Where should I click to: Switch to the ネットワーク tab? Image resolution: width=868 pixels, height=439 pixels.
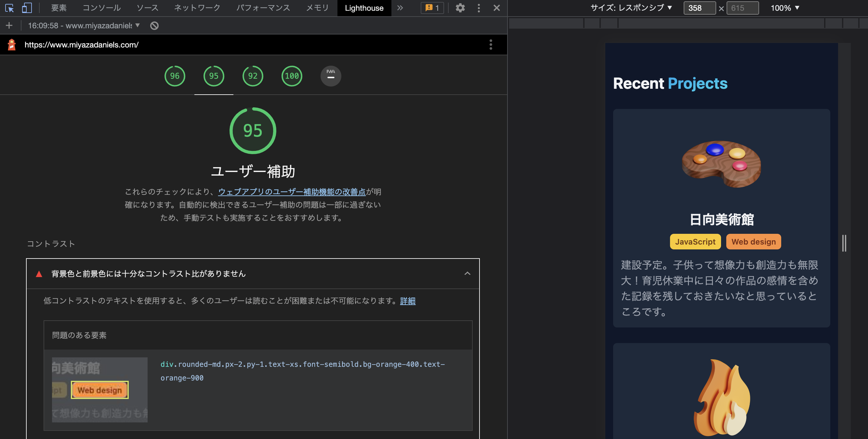point(197,8)
